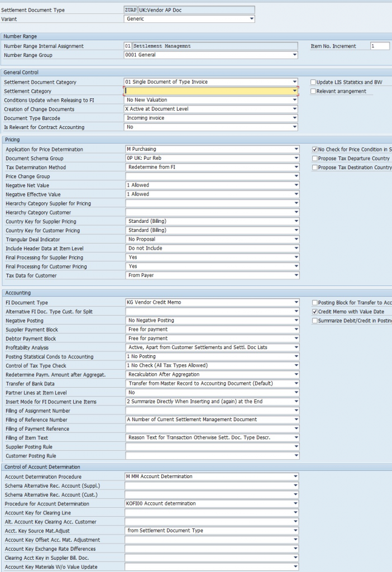The image size is (392, 572).
Task: Open Final Processing for Customer Pricing dropdown
Action: tap(212, 266)
